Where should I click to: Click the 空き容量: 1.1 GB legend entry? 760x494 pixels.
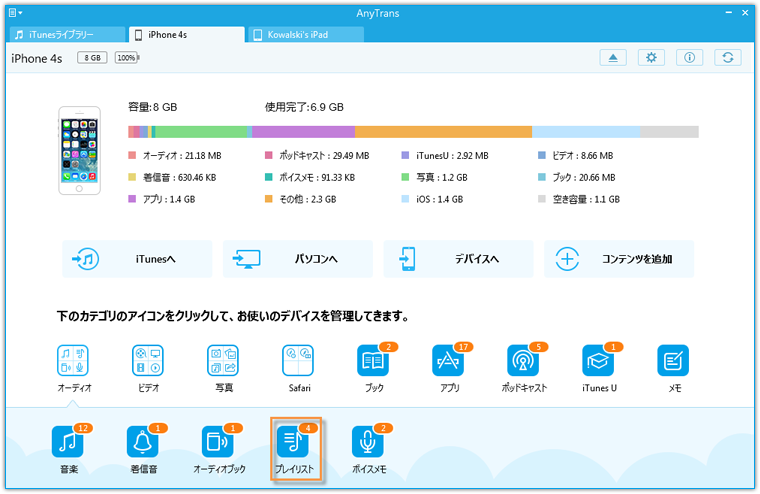pyautogui.click(x=579, y=199)
